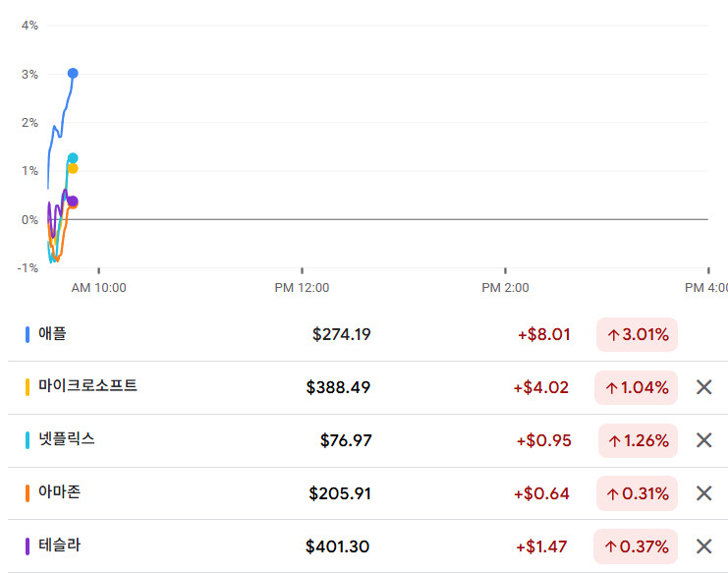Select Tesla's 0.37% change badge

point(636,546)
